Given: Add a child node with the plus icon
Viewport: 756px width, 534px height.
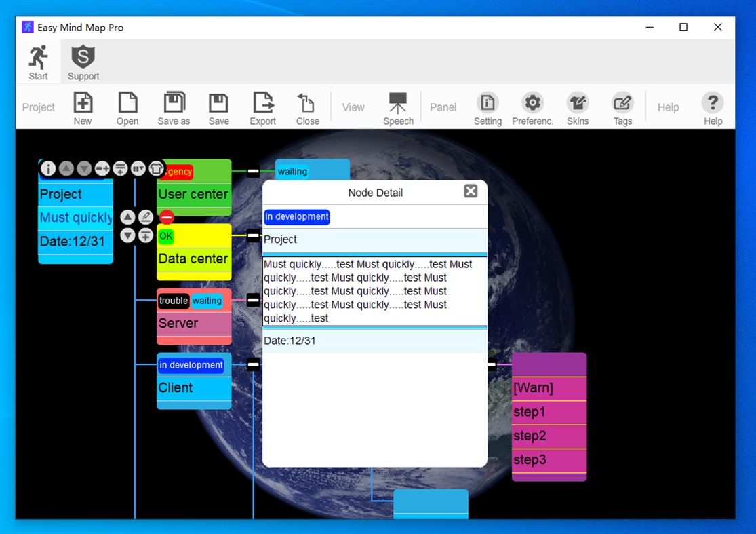Looking at the screenshot, I should [x=146, y=235].
